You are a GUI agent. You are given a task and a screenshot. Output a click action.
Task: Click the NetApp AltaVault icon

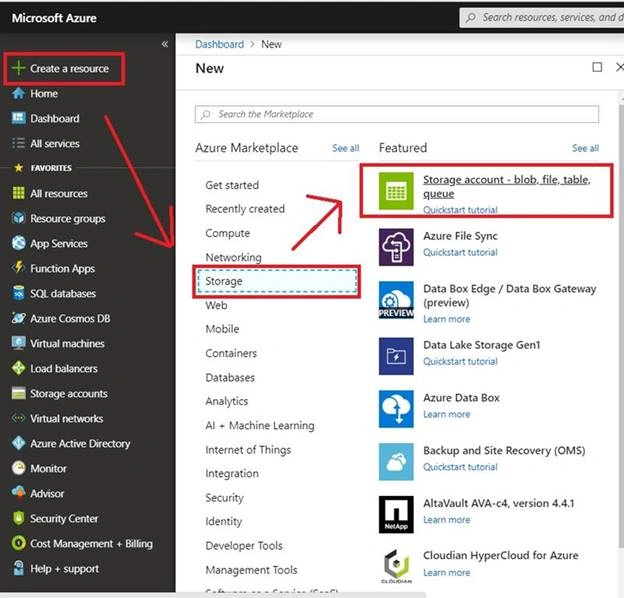[396, 514]
